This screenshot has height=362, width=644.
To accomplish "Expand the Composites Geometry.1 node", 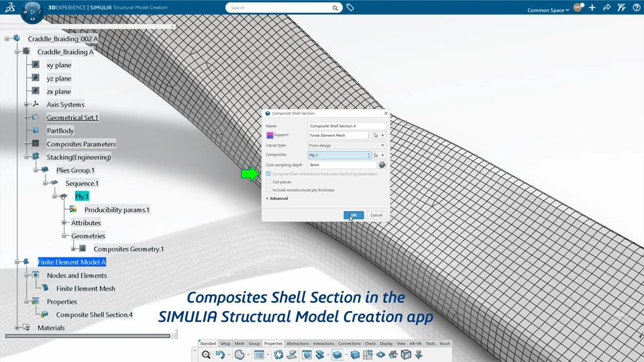I will tap(73, 249).
